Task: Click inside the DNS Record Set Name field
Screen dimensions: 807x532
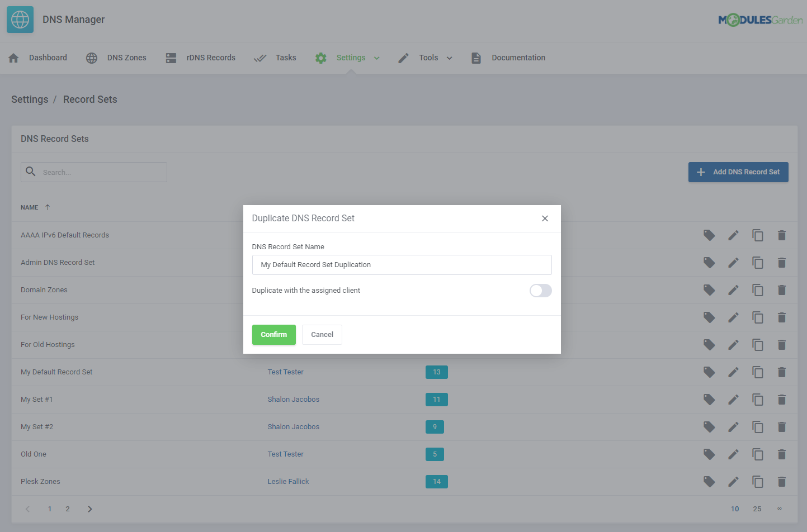Action: point(402,264)
